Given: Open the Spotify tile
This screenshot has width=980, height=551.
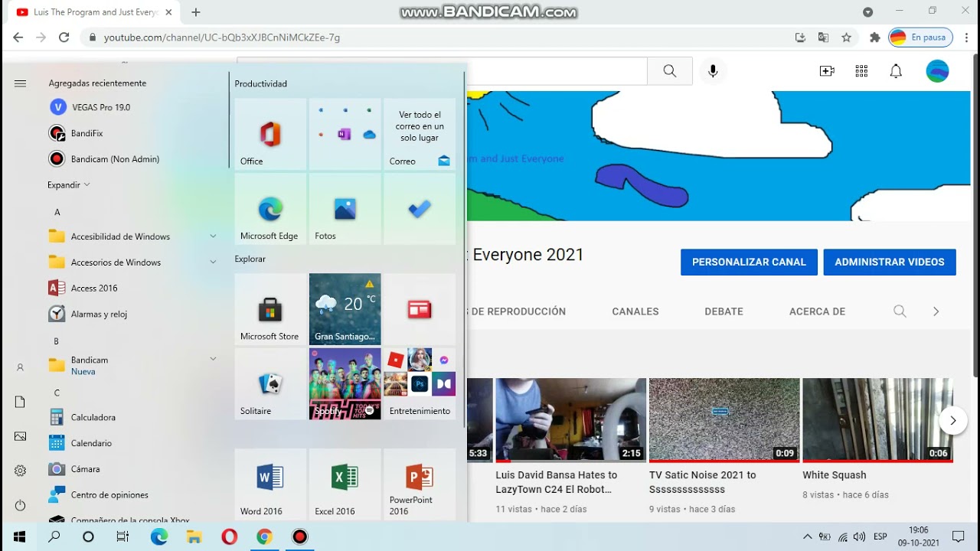Looking at the screenshot, I should tap(345, 384).
